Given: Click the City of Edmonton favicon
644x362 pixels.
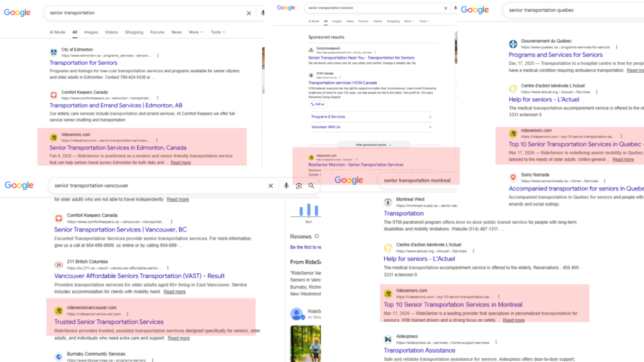Looking at the screenshot, I should tap(54, 52).
